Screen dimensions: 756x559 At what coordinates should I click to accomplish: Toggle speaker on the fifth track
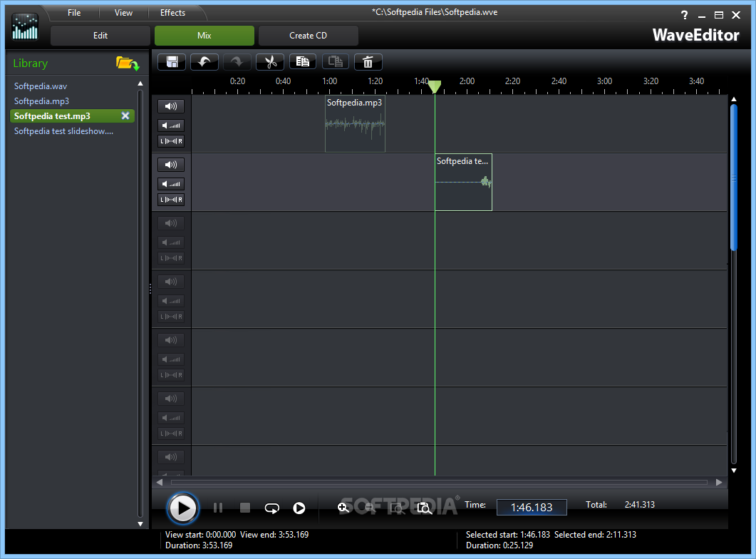(171, 340)
